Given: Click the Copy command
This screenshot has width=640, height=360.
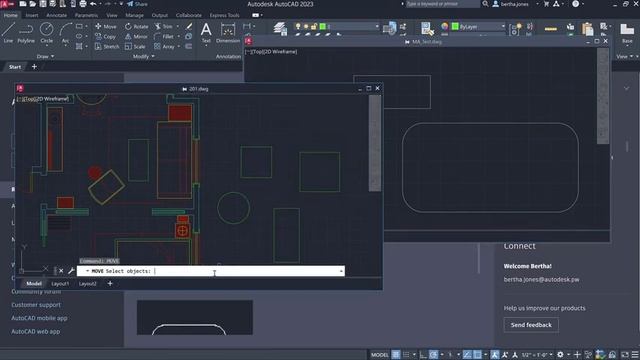Looking at the screenshot, I should click(105, 36).
